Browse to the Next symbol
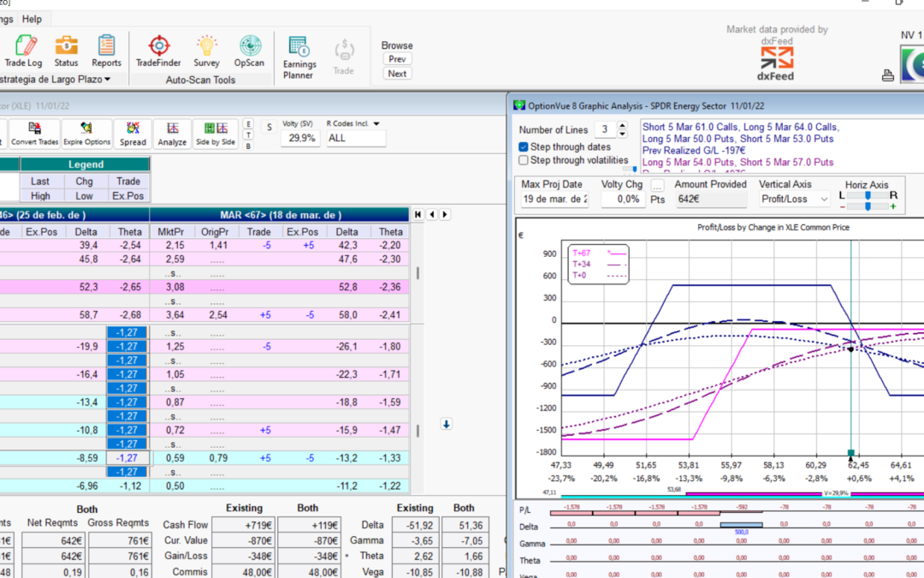This screenshot has width=924, height=578. [x=397, y=74]
